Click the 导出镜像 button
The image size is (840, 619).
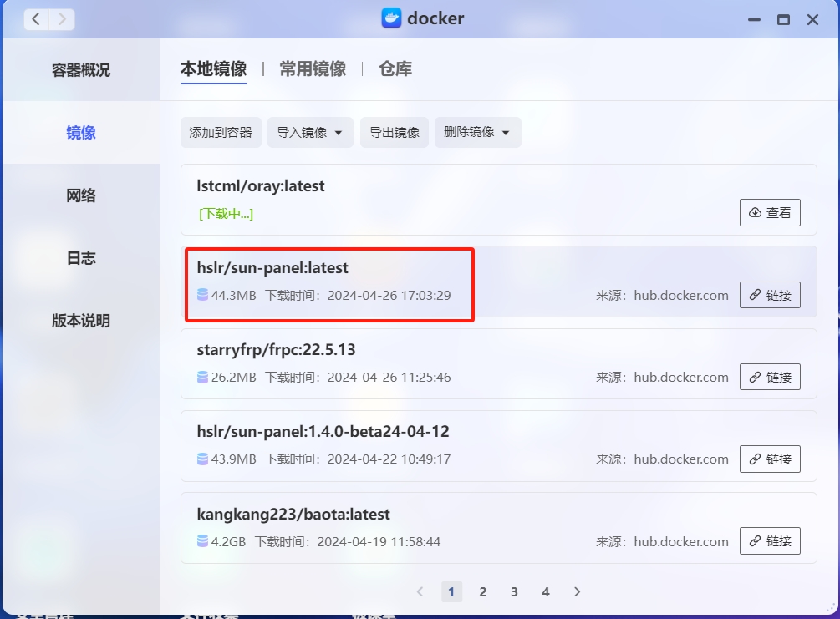(395, 132)
